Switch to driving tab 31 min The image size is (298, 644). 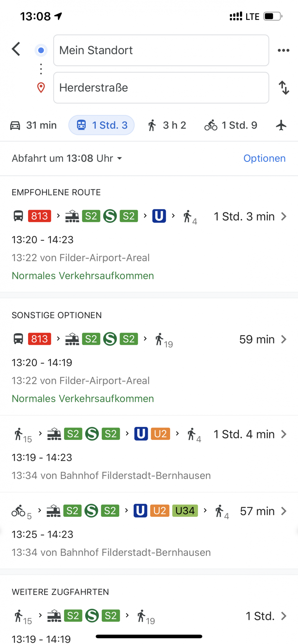click(34, 125)
